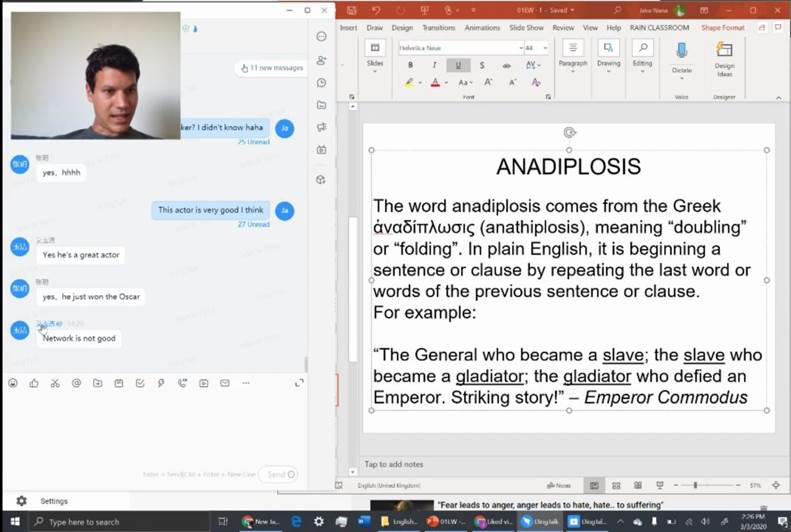Toggle Underline formatting
The height and width of the screenshot is (532, 791).
tap(458, 65)
